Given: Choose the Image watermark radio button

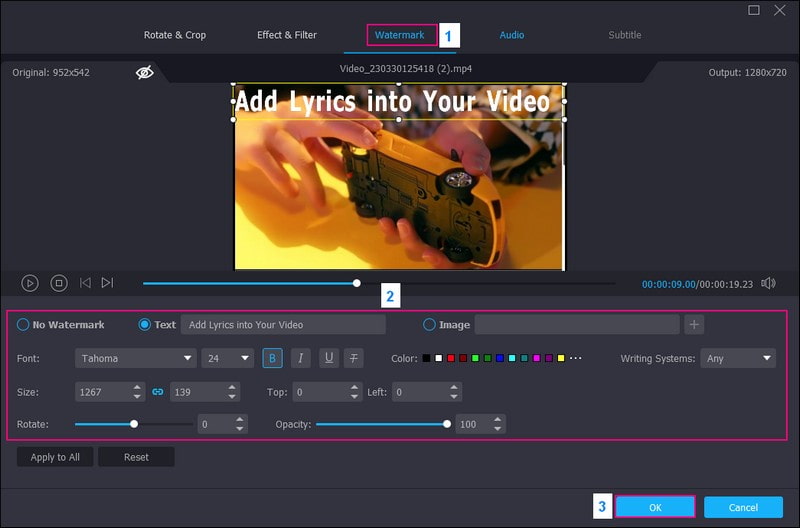Looking at the screenshot, I should point(430,325).
